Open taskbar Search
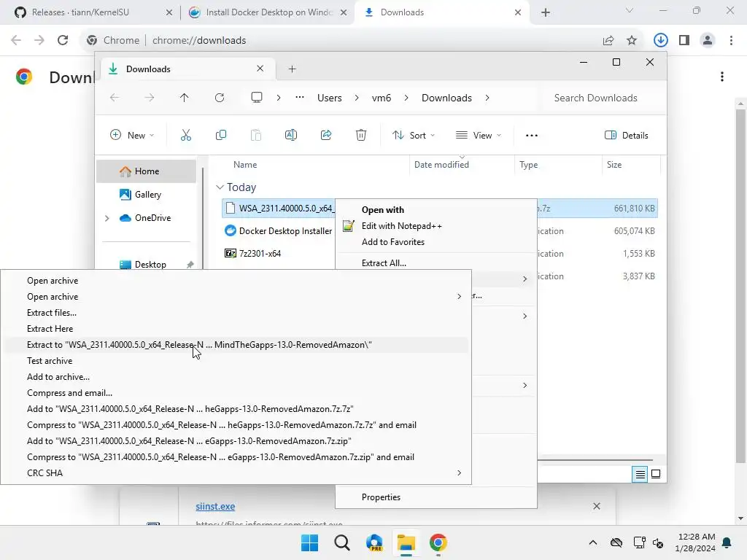This screenshot has height=560, width=747. (342, 542)
